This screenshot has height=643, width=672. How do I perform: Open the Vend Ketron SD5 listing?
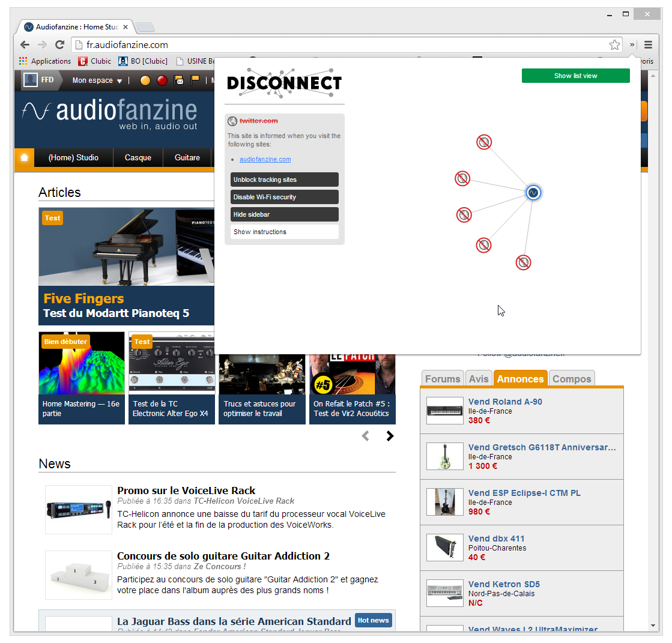(x=504, y=584)
